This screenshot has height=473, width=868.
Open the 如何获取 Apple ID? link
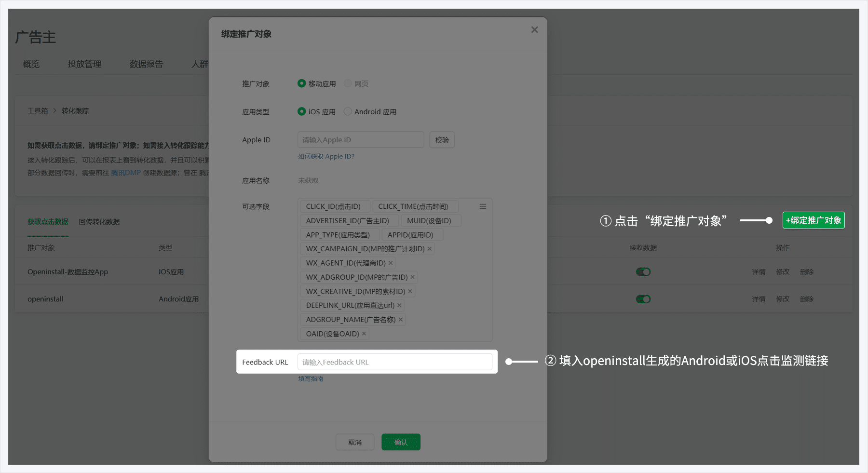click(x=326, y=157)
